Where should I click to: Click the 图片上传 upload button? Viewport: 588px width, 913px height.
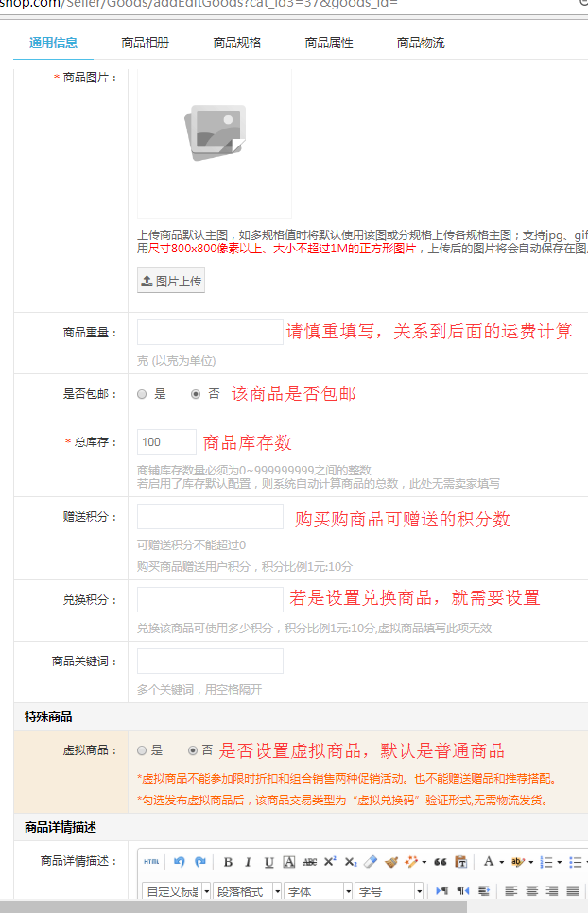(171, 282)
